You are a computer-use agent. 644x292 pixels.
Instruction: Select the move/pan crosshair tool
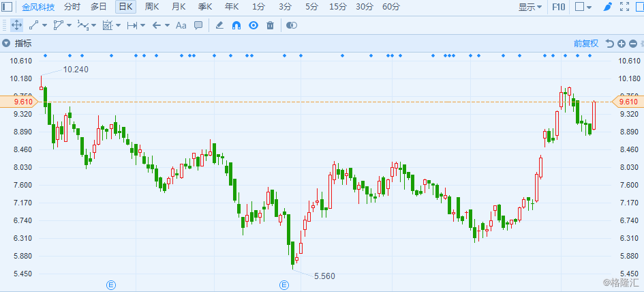16,25
